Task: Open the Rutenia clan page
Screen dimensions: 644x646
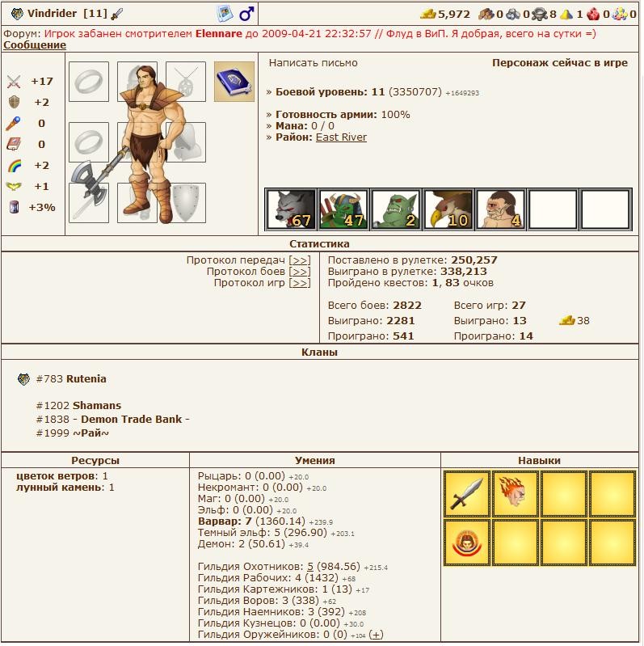Action: tap(86, 379)
